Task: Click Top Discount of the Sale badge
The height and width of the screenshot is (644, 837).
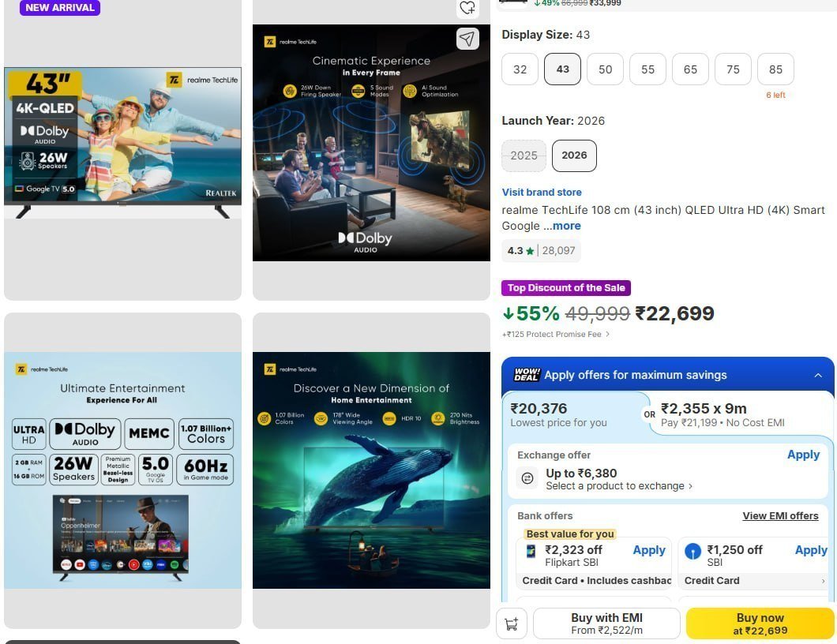Action: coord(566,288)
